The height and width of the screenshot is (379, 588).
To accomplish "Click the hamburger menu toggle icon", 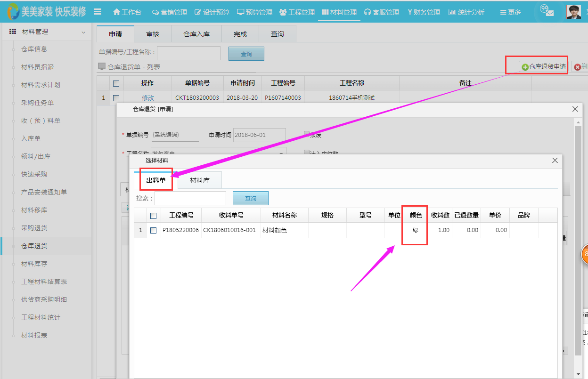I will point(98,12).
